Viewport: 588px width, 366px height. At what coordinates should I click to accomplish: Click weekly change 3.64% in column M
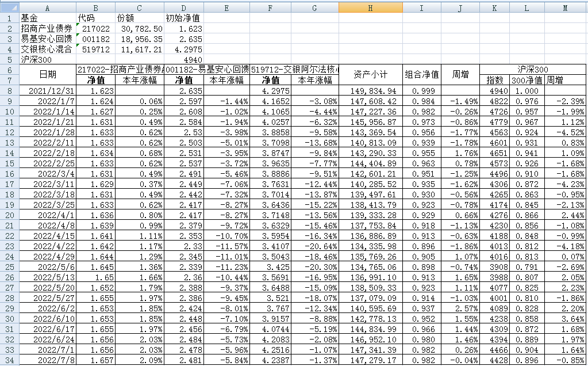(x=565, y=319)
